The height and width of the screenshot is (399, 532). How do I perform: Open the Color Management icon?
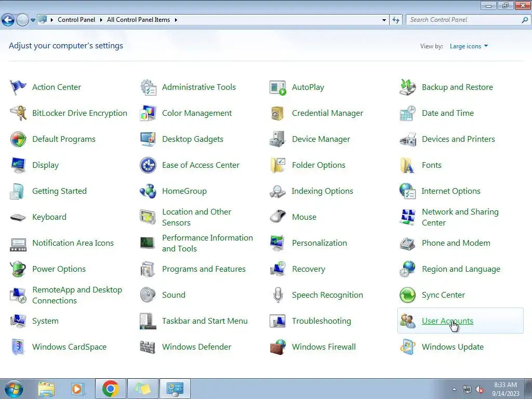(148, 113)
